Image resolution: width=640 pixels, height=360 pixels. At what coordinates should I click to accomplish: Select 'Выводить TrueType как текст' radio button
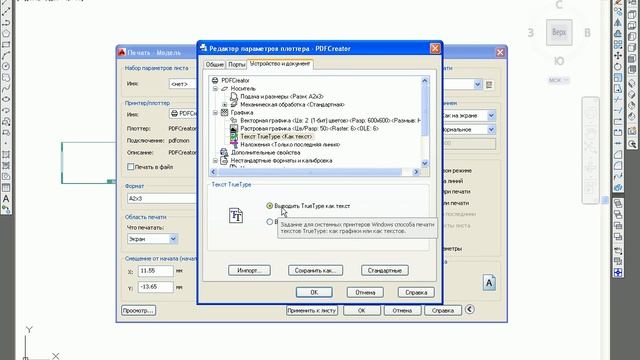[x=269, y=206]
